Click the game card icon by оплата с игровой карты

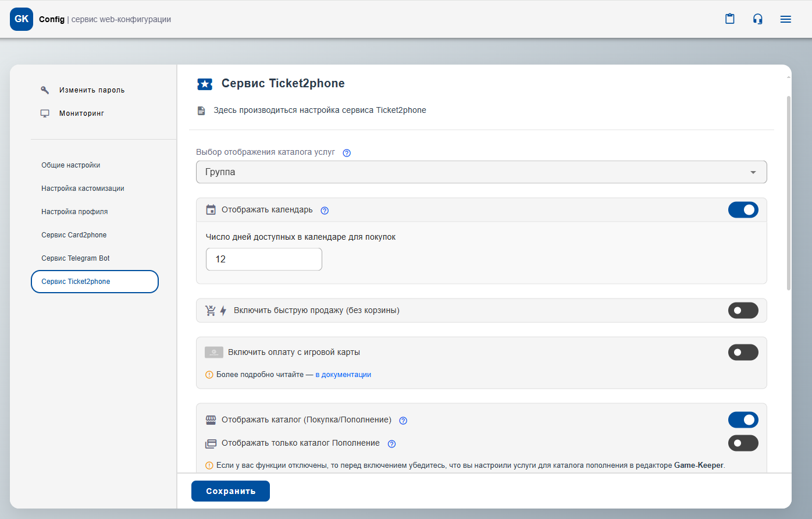(214, 353)
